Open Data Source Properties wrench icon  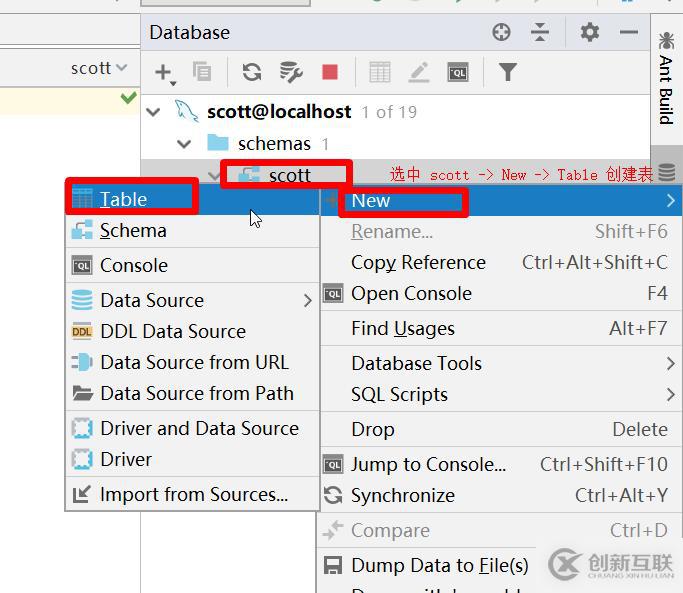291,72
